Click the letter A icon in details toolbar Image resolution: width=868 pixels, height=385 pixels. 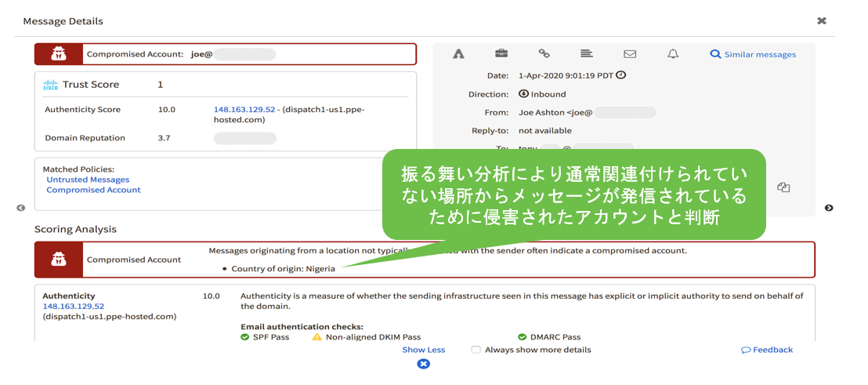459,54
